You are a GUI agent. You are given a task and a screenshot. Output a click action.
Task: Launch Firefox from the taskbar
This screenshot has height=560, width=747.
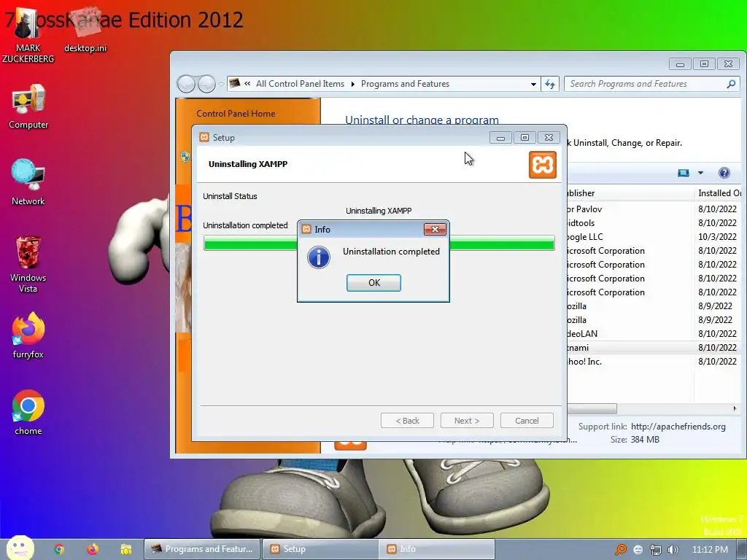[93, 549]
